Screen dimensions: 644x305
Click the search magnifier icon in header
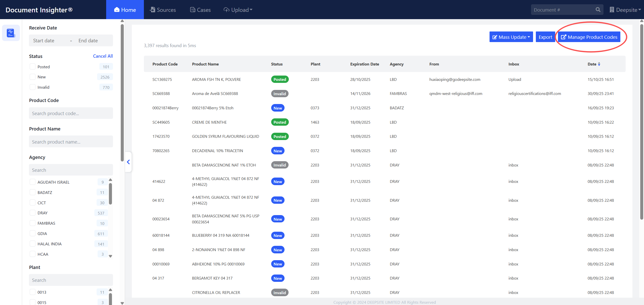coord(598,10)
